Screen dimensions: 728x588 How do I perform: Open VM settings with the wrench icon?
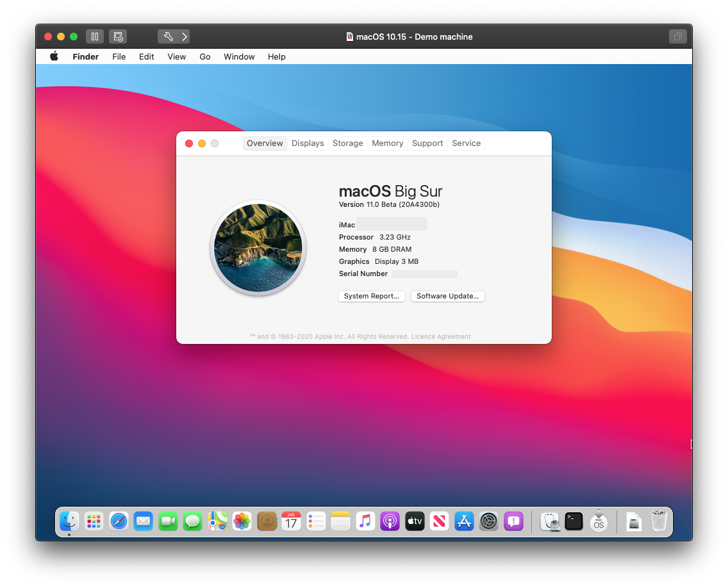coord(168,37)
